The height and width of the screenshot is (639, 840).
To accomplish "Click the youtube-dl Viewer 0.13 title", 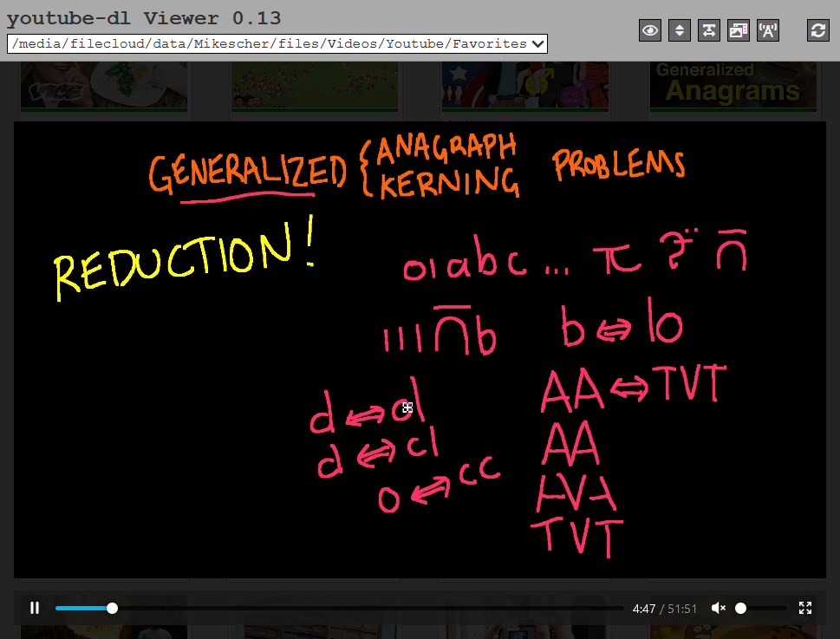I will (144, 18).
